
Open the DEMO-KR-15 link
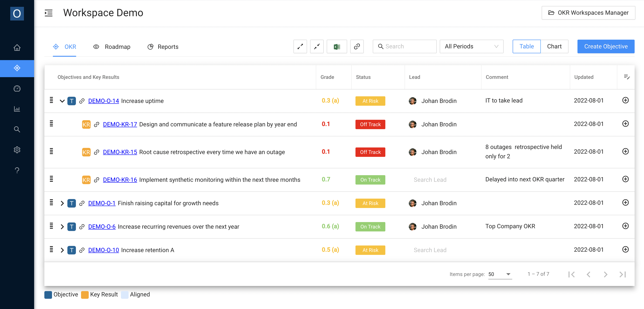click(120, 152)
